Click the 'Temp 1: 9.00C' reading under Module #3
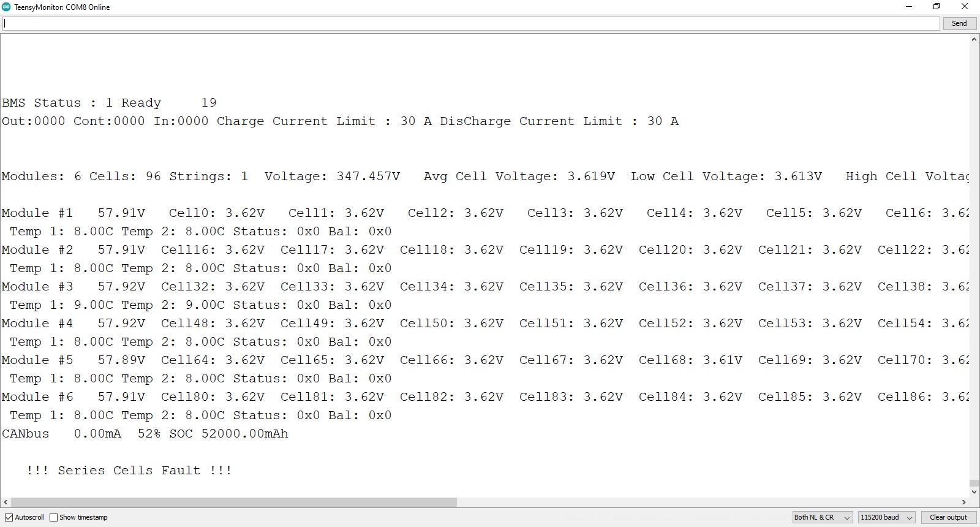This screenshot has height=527, width=980. (61, 305)
